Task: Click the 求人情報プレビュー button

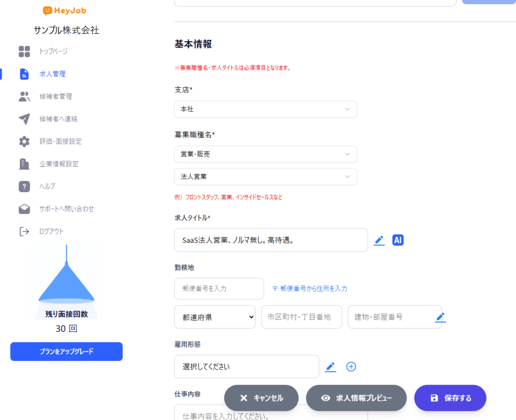Action: (356, 398)
